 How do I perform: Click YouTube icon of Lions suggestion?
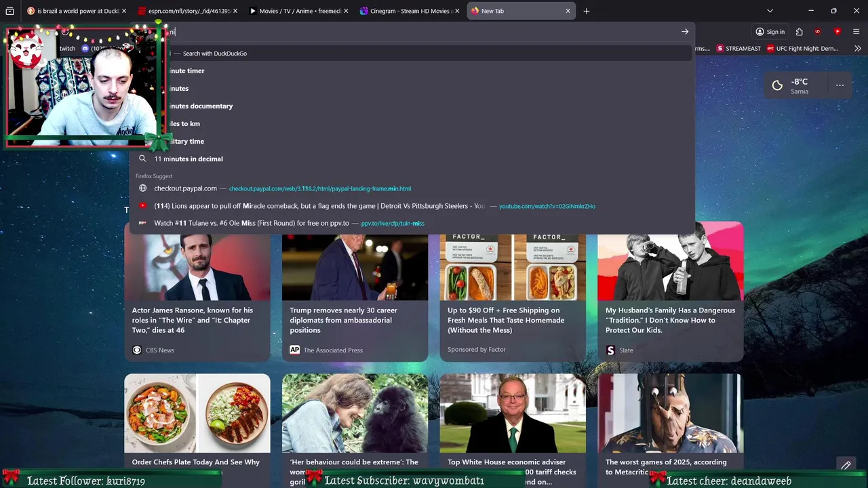(142, 206)
